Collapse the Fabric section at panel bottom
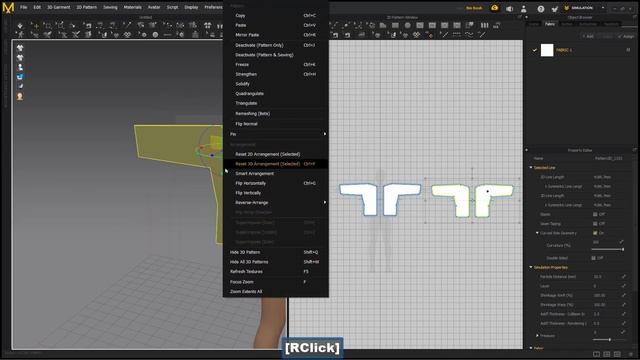 [531, 348]
